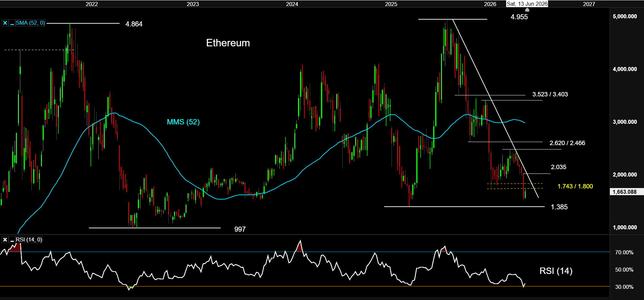Select the white descending trendline from 4.955
The image size is (644, 300).
[496, 109]
